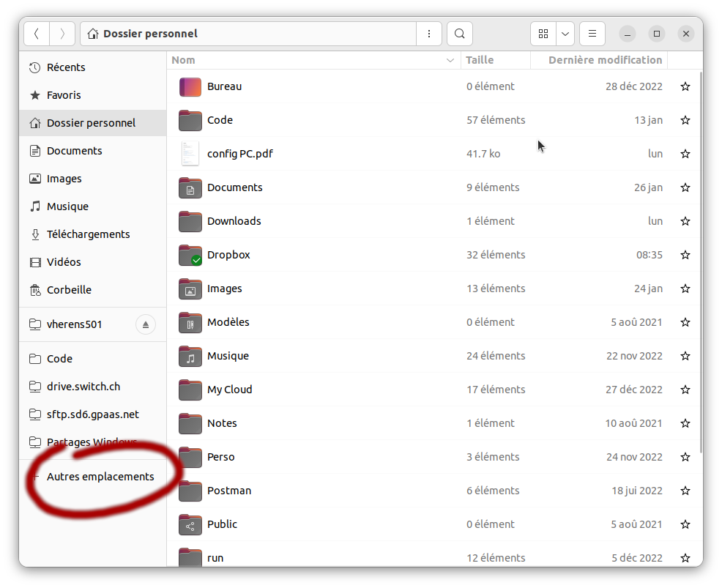Click the search magnifier icon
The width and height of the screenshot is (722, 588).
click(x=459, y=34)
